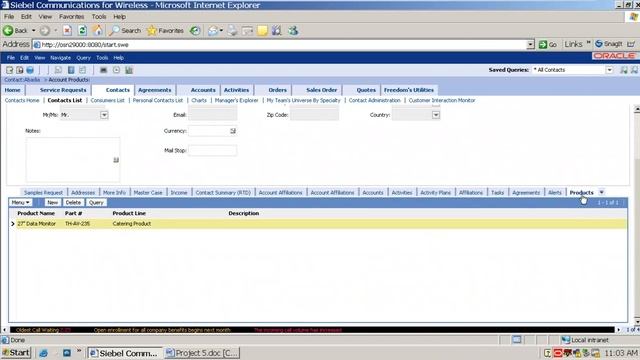The height and width of the screenshot is (360, 640).
Task: Click in the Email input field
Action: (x=213, y=115)
